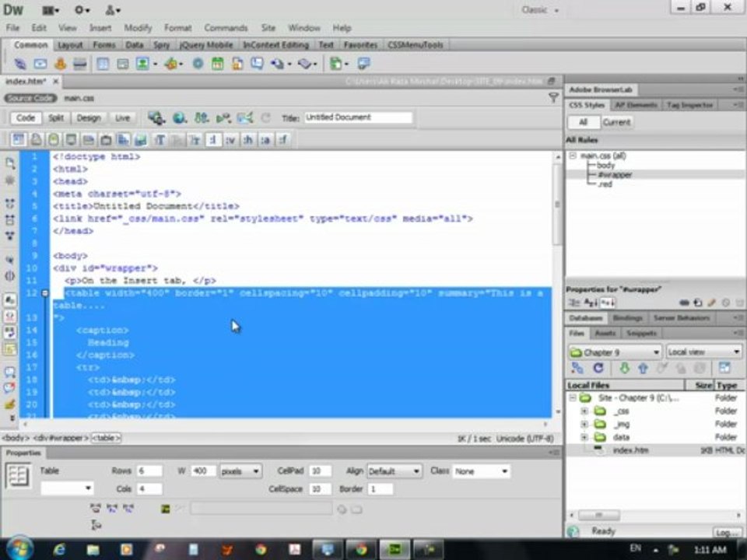
Task: Click Refresh icon in document toolbar
Action: pos(265,117)
